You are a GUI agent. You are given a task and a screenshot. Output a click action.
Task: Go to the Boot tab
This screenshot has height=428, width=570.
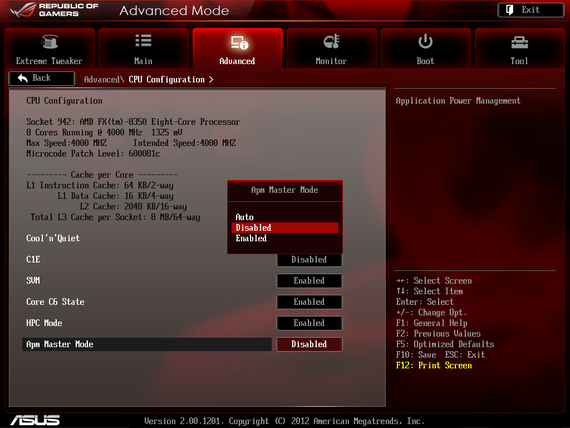coord(425,48)
